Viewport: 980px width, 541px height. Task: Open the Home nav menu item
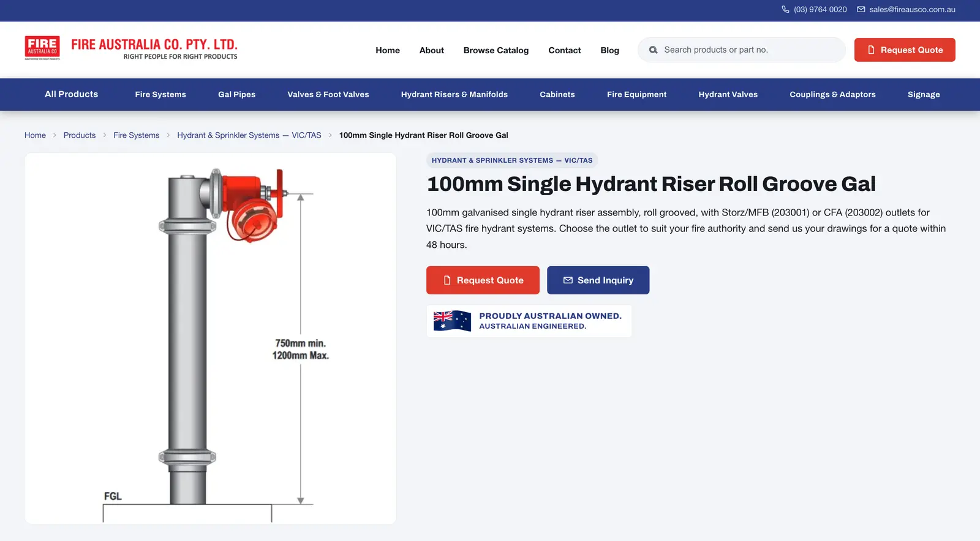tap(388, 50)
